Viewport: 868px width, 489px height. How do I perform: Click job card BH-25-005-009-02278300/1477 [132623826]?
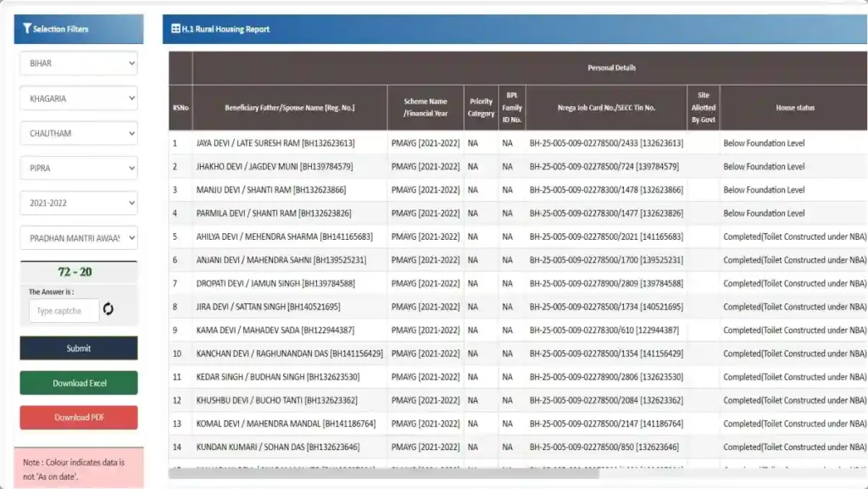(x=606, y=213)
